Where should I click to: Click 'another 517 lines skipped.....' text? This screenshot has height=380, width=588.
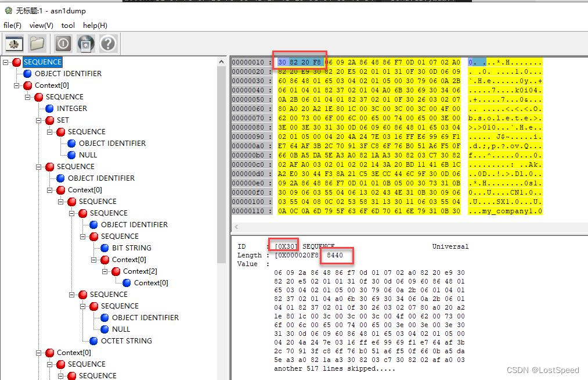click(334, 368)
